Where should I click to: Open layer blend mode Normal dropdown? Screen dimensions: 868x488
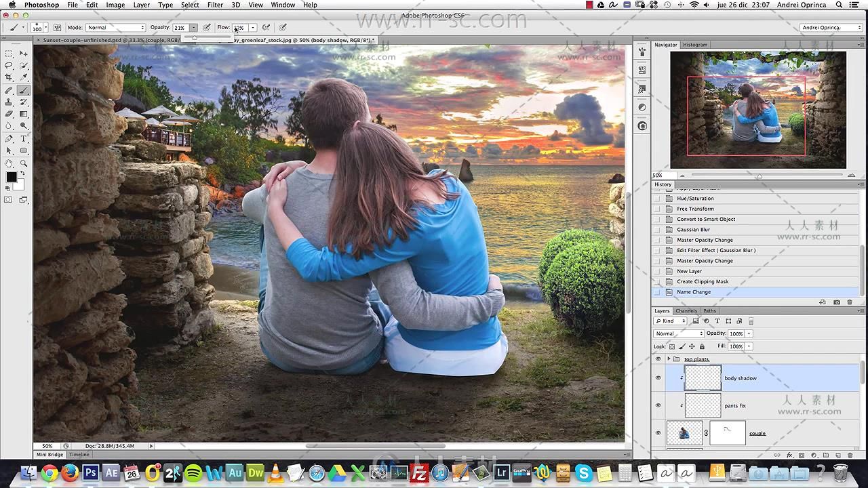[679, 333]
